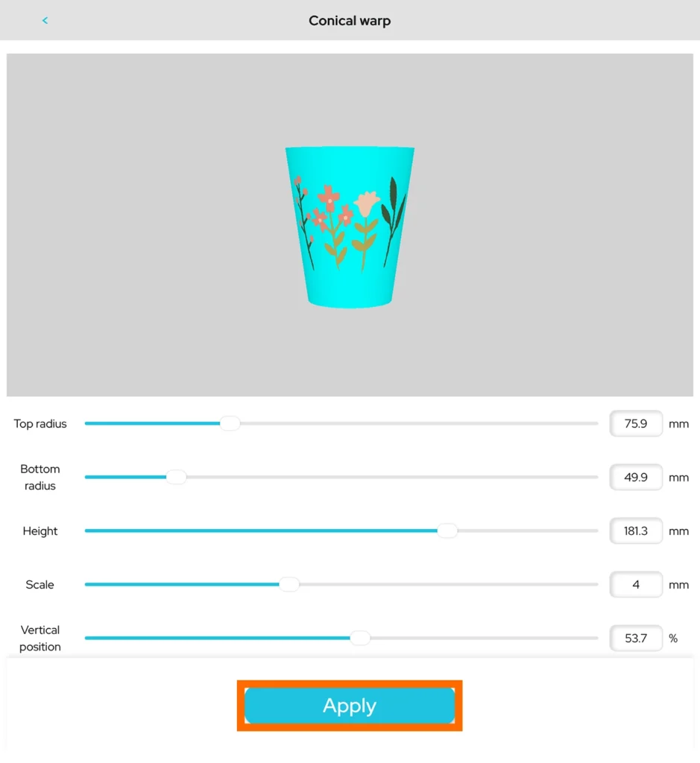Click the Top radius label

click(40, 423)
